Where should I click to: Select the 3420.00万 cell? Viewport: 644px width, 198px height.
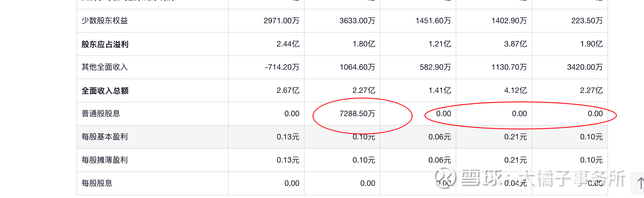[585, 67]
